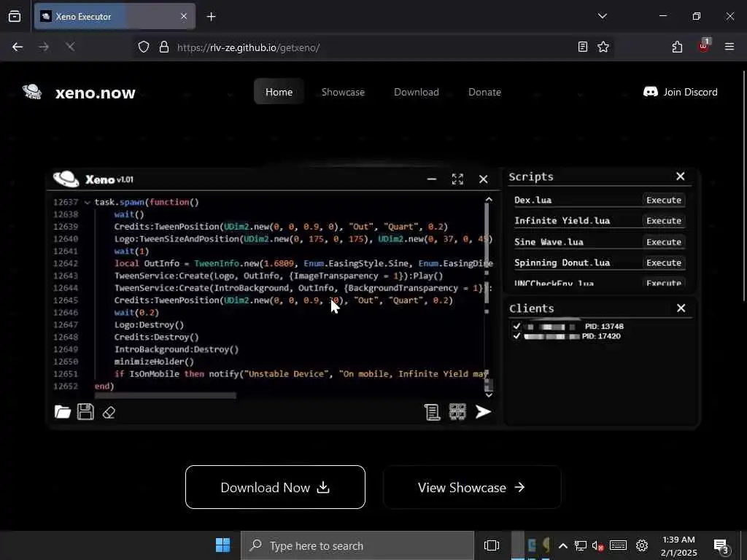Collapse the task.spawn fold chevron at line 12637
Image resolution: width=747 pixels, height=560 pixels.
point(88,203)
